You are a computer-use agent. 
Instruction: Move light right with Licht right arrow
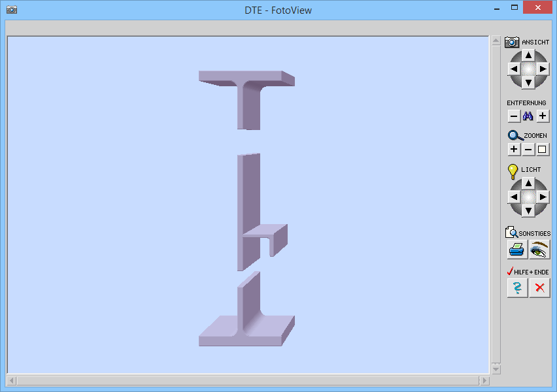(x=543, y=197)
